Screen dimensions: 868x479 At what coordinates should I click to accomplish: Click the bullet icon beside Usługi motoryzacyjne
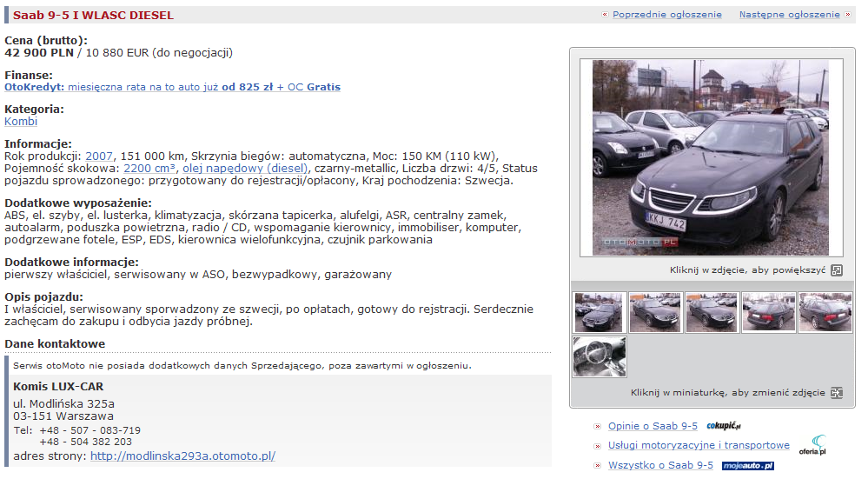[597, 446]
